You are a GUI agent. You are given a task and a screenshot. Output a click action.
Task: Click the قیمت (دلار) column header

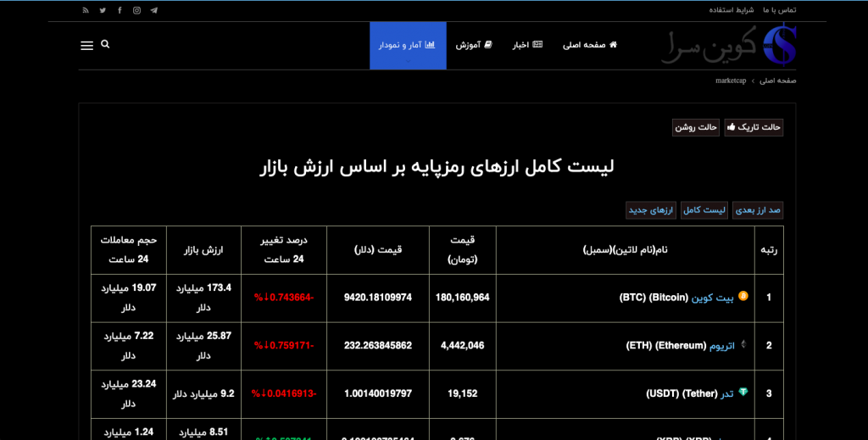coord(378,250)
